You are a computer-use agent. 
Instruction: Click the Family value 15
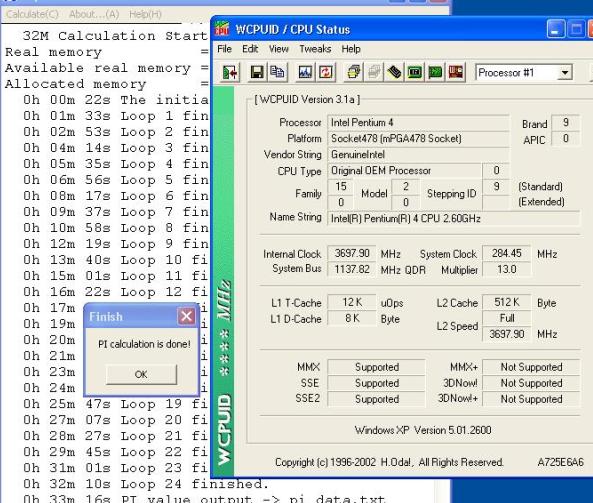[340, 186]
